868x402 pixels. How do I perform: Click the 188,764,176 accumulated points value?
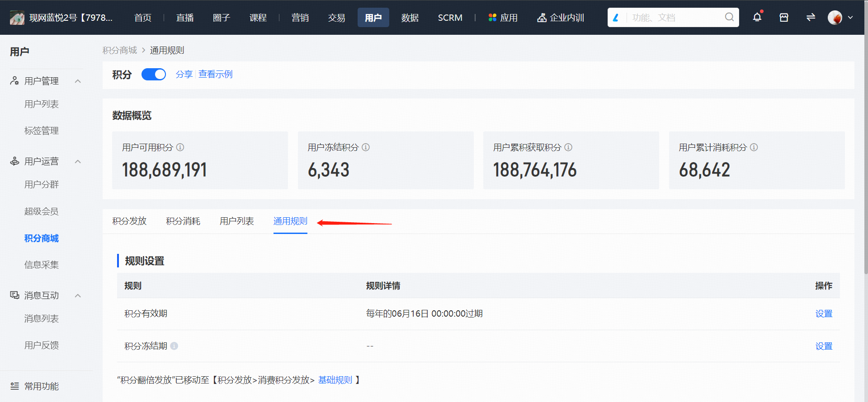pos(535,170)
